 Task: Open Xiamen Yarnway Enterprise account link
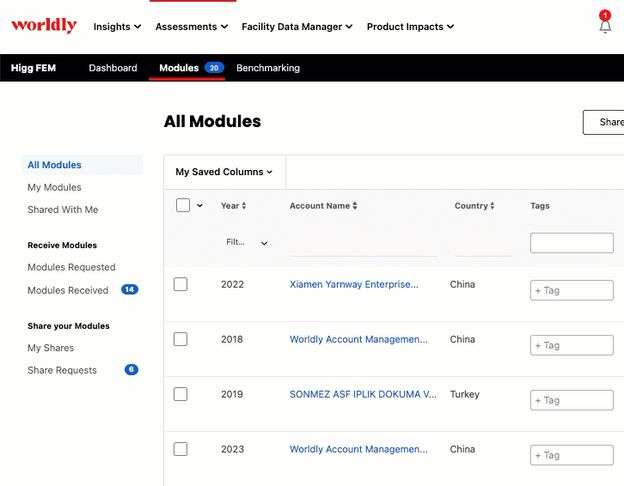pos(354,284)
